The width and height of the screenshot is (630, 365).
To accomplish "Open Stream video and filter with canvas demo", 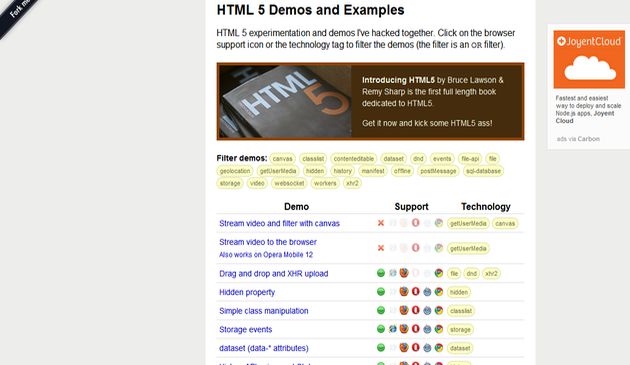I will tap(279, 223).
